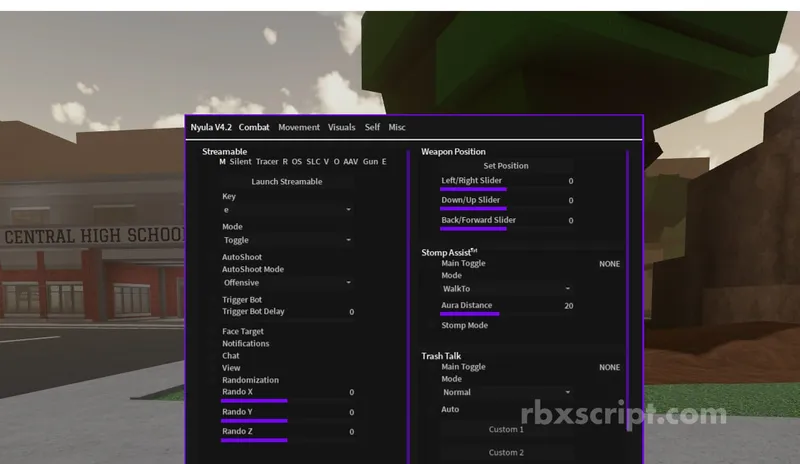Open the Key dropdown showing e

click(287, 210)
